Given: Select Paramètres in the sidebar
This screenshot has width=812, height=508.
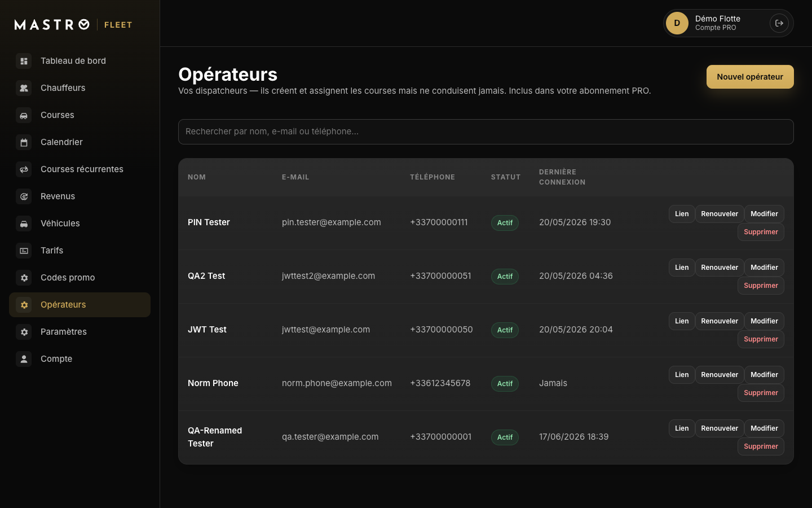Looking at the screenshot, I should coord(80,332).
